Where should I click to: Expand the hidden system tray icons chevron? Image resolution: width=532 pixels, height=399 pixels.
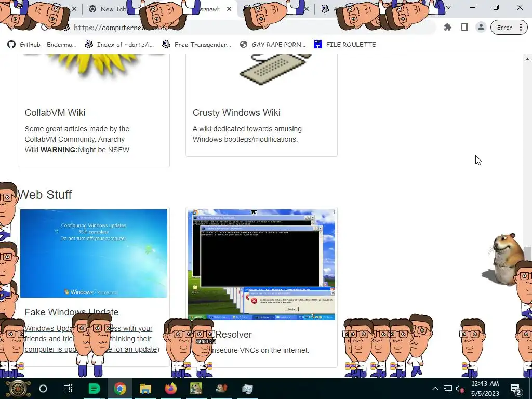coord(435,389)
